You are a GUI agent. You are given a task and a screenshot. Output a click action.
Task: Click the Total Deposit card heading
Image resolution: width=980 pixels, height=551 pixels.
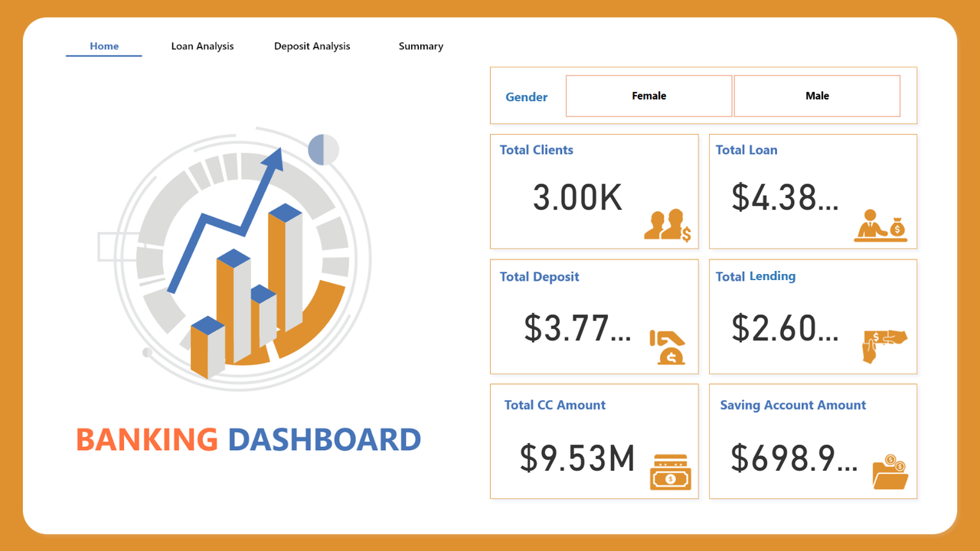(539, 276)
